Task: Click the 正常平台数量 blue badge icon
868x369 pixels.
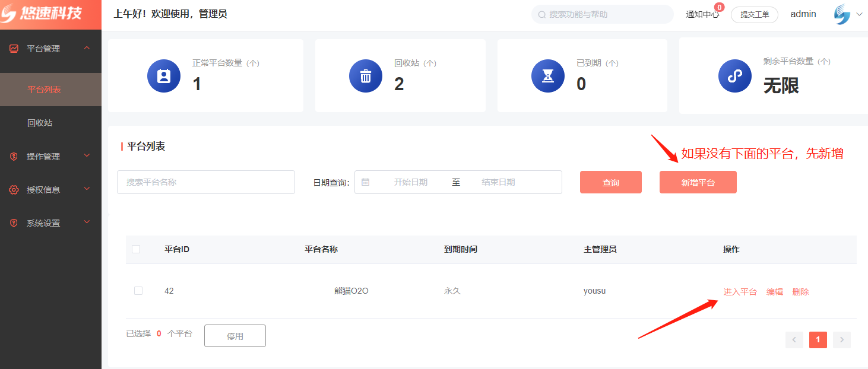Action: [x=164, y=76]
